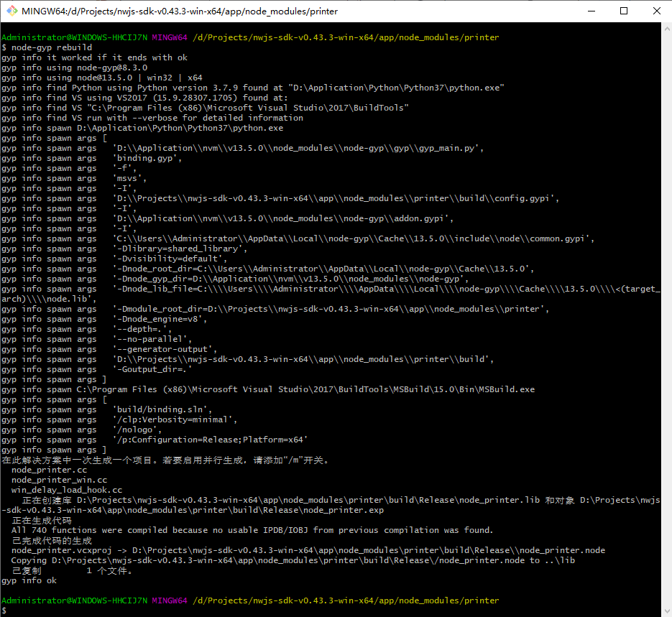
Task: Click the '-Dmodule_root_dir' argument line
Action: tap(275, 309)
